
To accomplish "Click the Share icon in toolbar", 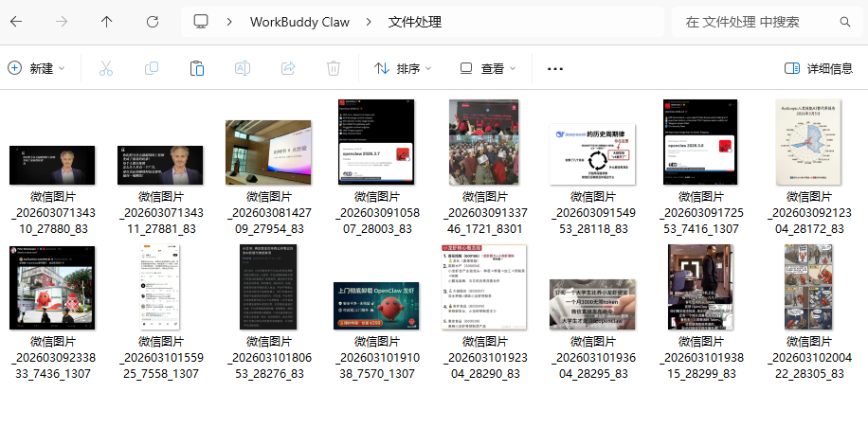I will tap(288, 68).
